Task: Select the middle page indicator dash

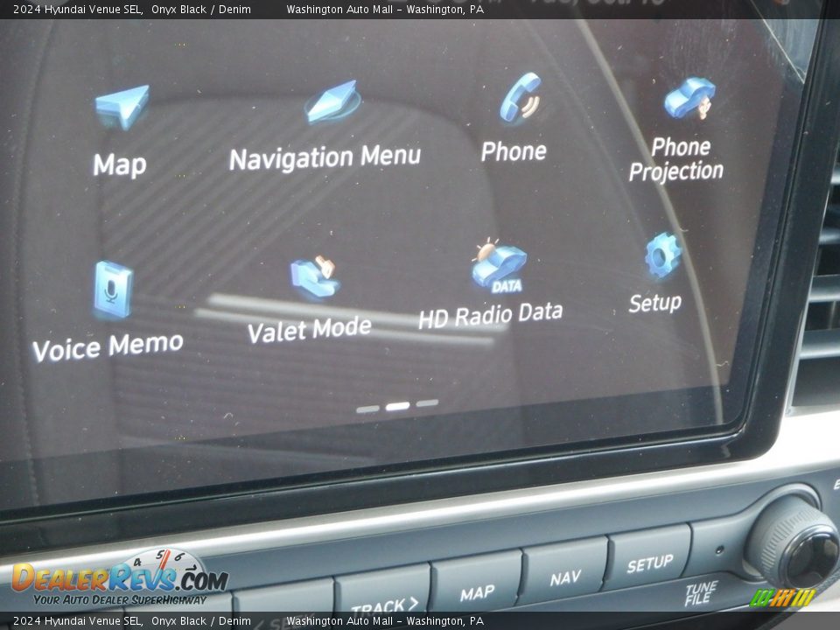Action: point(397,407)
